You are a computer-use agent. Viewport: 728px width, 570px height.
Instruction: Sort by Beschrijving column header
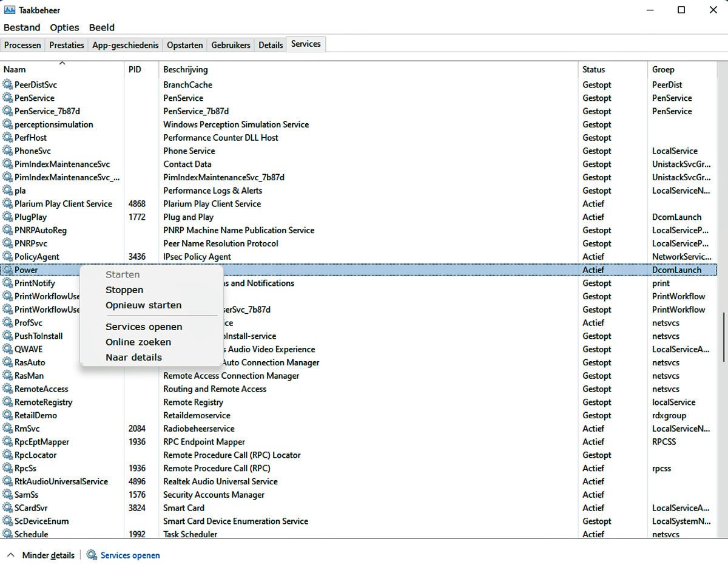tap(368, 69)
